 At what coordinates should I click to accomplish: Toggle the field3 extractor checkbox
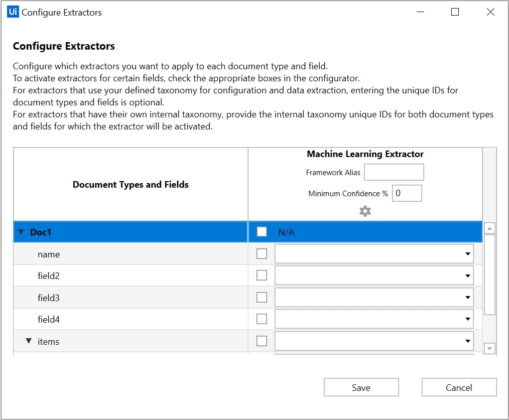pos(262,297)
